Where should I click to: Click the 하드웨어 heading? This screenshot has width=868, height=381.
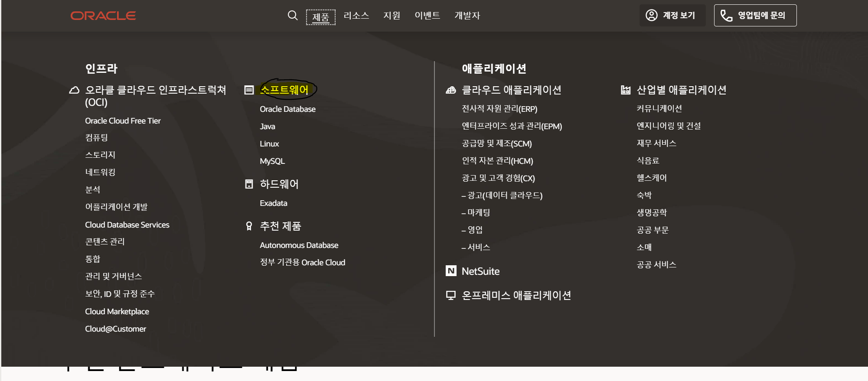click(279, 184)
